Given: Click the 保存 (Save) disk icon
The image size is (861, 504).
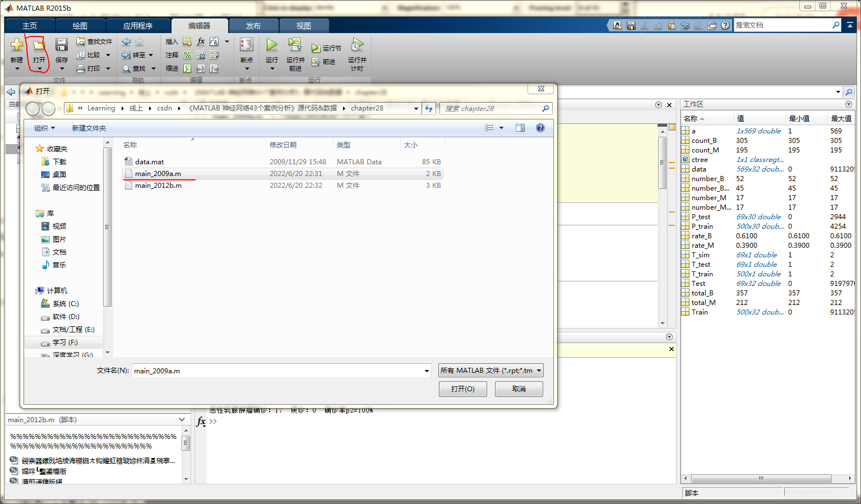Looking at the screenshot, I should pyautogui.click(x=62, y=44).
